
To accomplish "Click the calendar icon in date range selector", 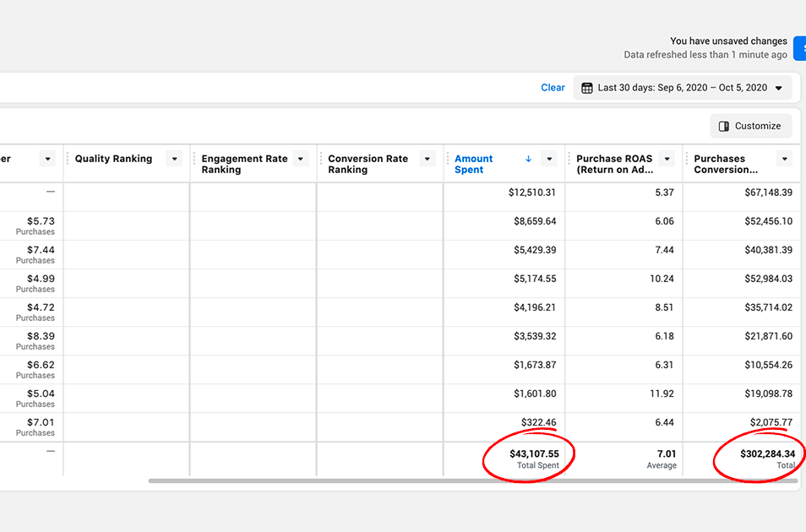I will (x=587, y=88).
